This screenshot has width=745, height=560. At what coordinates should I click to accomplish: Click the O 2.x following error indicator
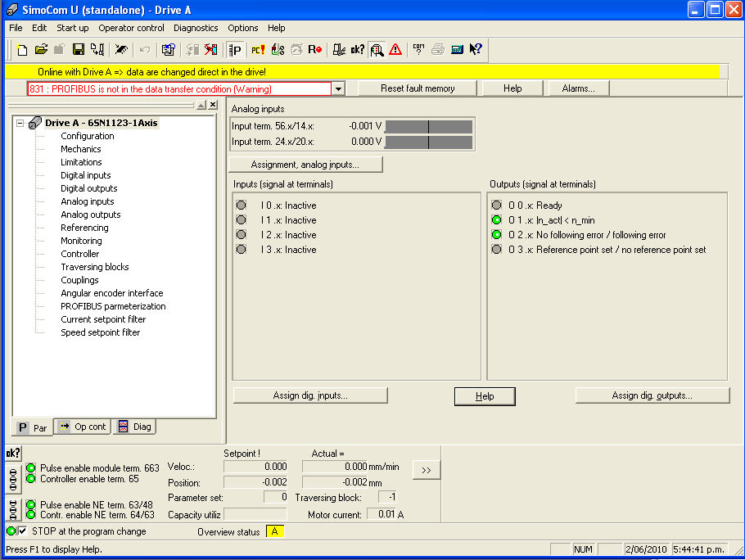tap(496, 235)
